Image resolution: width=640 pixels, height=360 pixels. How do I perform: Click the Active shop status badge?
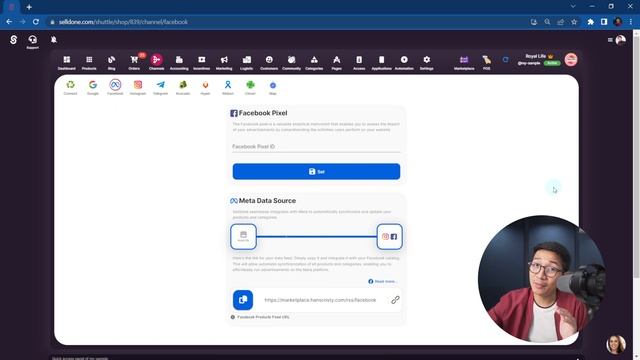(552, 63)
